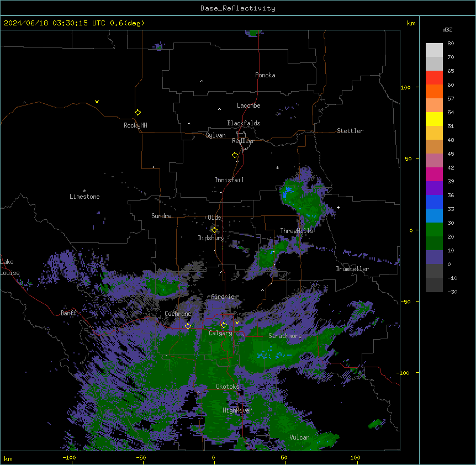476x465 pixels.
Task: Pick the yellow diamond marker beside Cochrane
Action: point(188,326)
